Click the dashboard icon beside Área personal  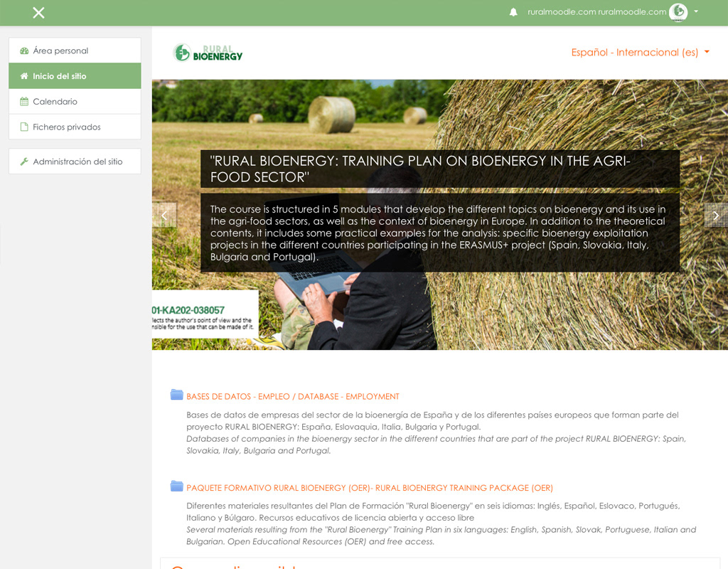24,50
